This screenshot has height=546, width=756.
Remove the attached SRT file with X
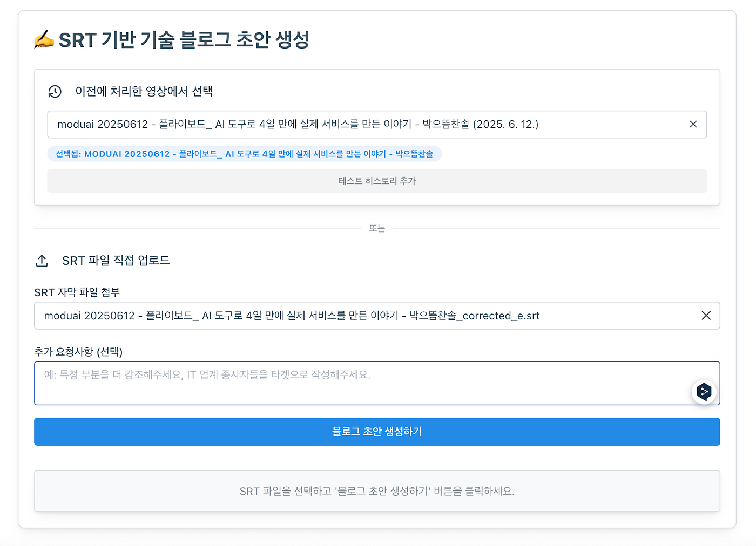[706, 316]
